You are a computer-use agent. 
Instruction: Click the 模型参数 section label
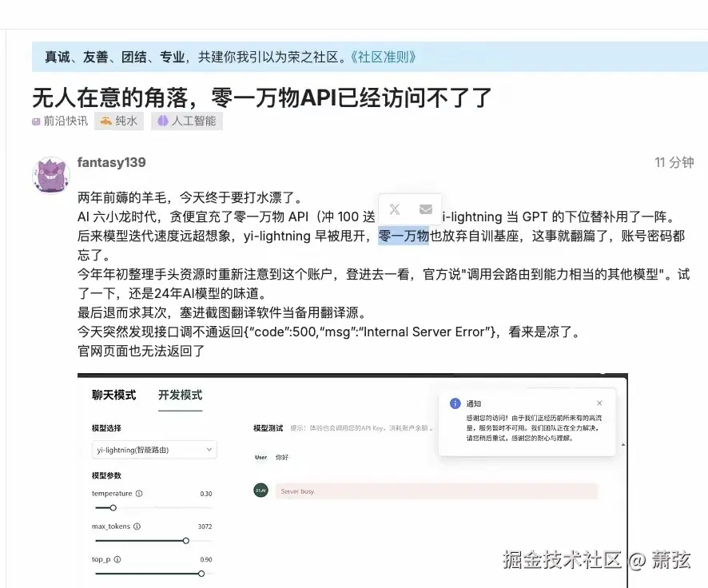106,475
